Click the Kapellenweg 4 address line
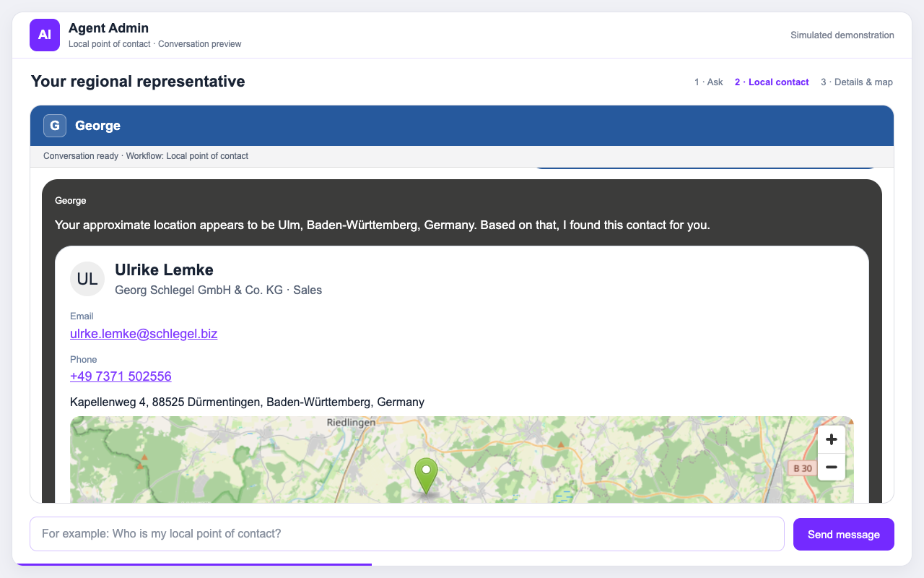Screen dimensions: 924x578 pyautogui.click(x=247, y=402)
